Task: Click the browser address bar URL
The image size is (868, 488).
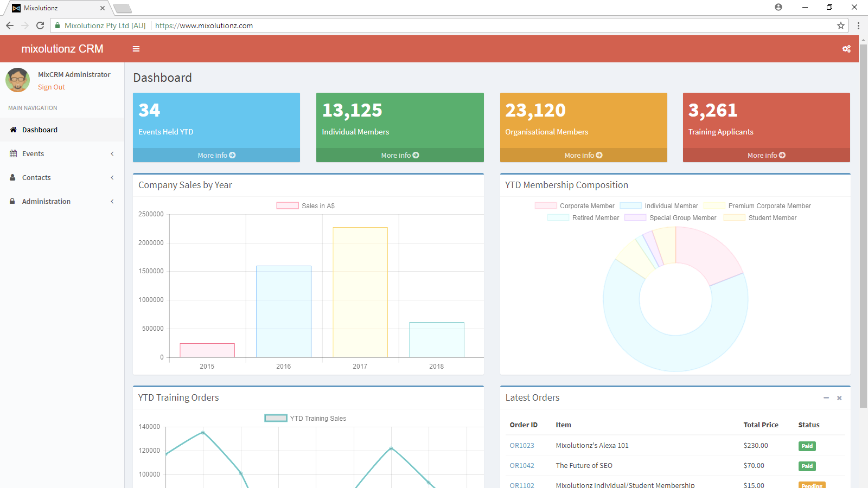Action: (204, 25)
